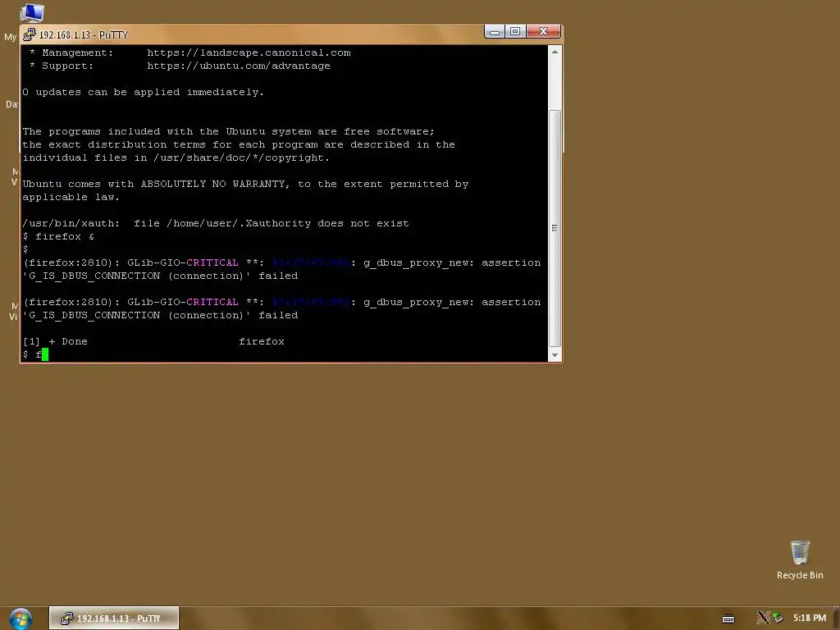Viewport: 840px width, 630px height.
Task: Click the PuTTY terminal scrollbar thumb
Action: click(555, 228)
